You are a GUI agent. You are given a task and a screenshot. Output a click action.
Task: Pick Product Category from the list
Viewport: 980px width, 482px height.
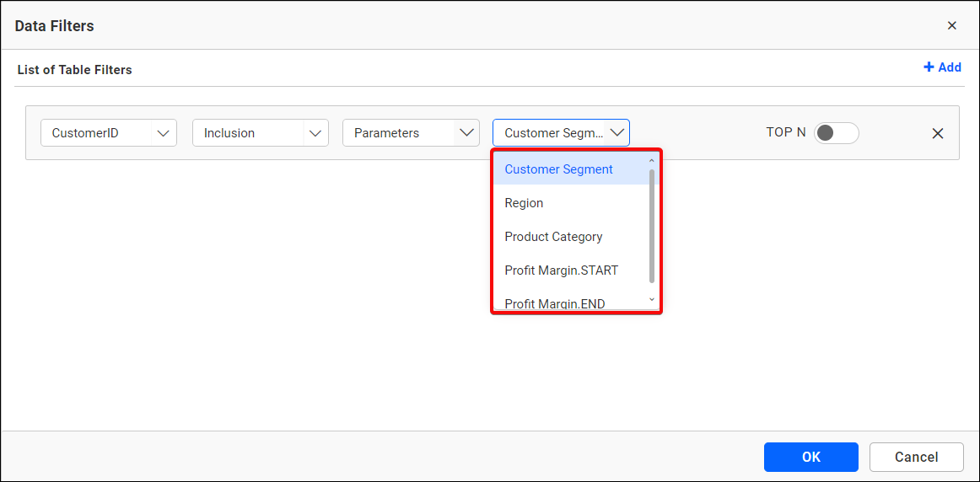(x=553, y=237)
